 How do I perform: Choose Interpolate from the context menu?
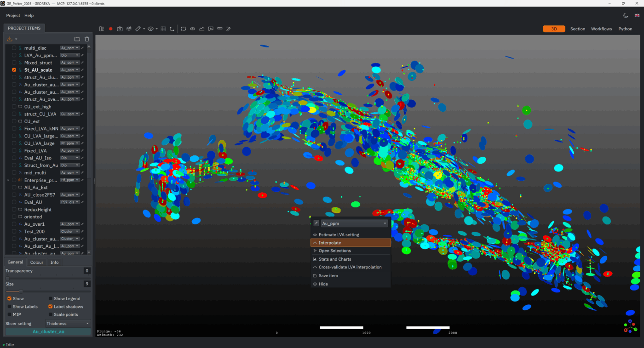(351, 243)
